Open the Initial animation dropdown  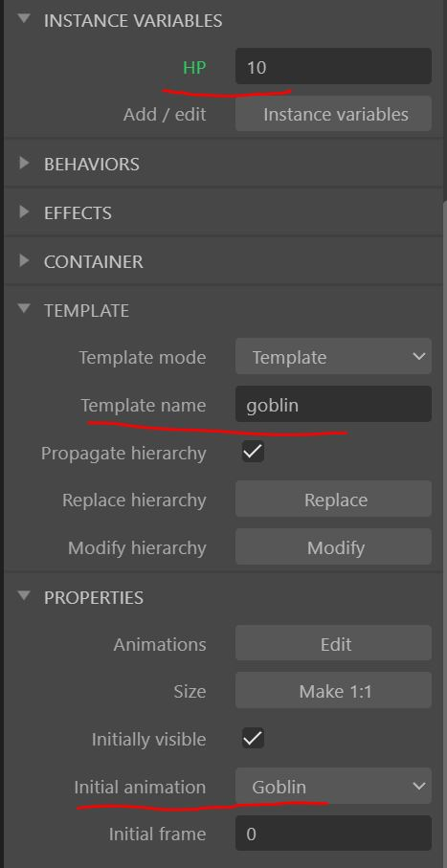333,786
